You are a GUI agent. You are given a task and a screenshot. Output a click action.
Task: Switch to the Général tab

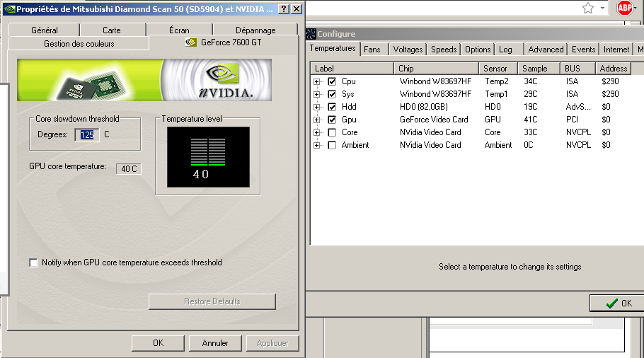pos(45,30)
